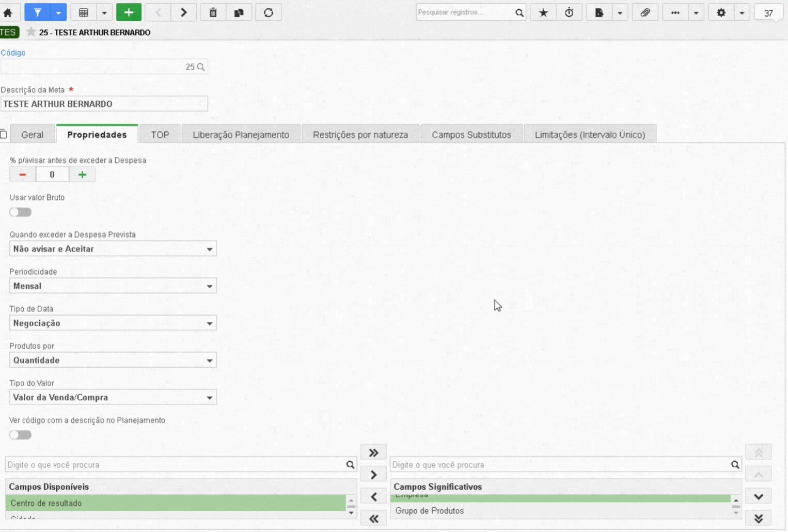Viewport: 788px width, 532px height.
Task: Click the 37 counter button
Action: (x=768, y=13)
